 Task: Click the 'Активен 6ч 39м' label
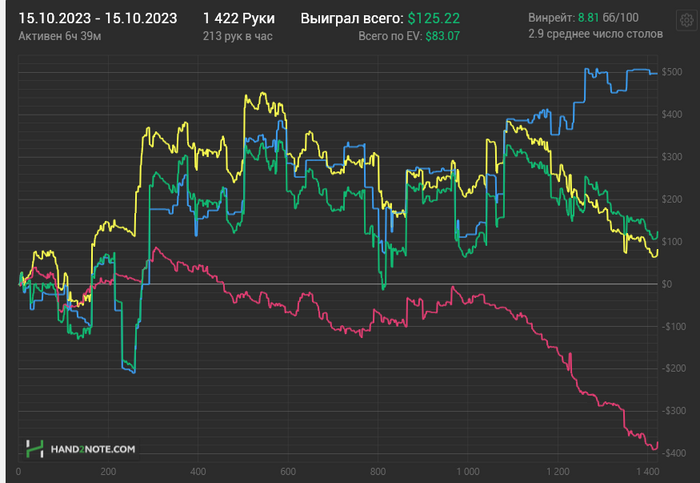[x=60, y=36]
